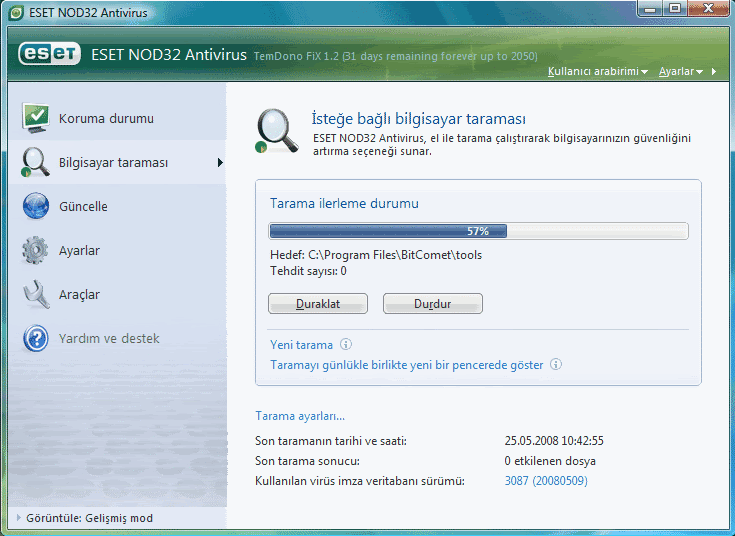Open the Kullanıcı arabirimi dropdown
The height and width of the screenshot is (536, 735).
coord(598,71)
